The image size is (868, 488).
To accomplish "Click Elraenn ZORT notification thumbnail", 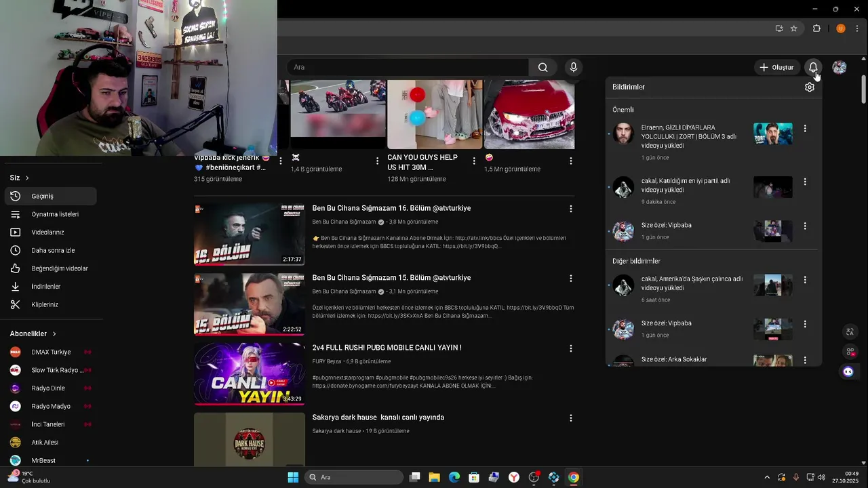I will click(773, 134).
